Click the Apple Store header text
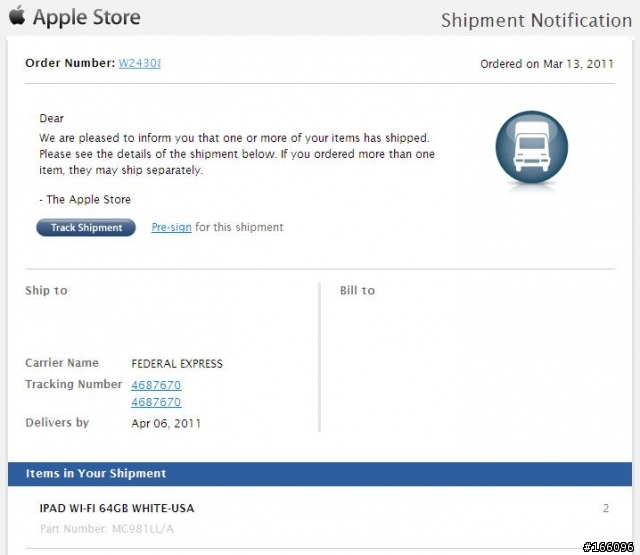Screen dimensions: 640x555 87,18
